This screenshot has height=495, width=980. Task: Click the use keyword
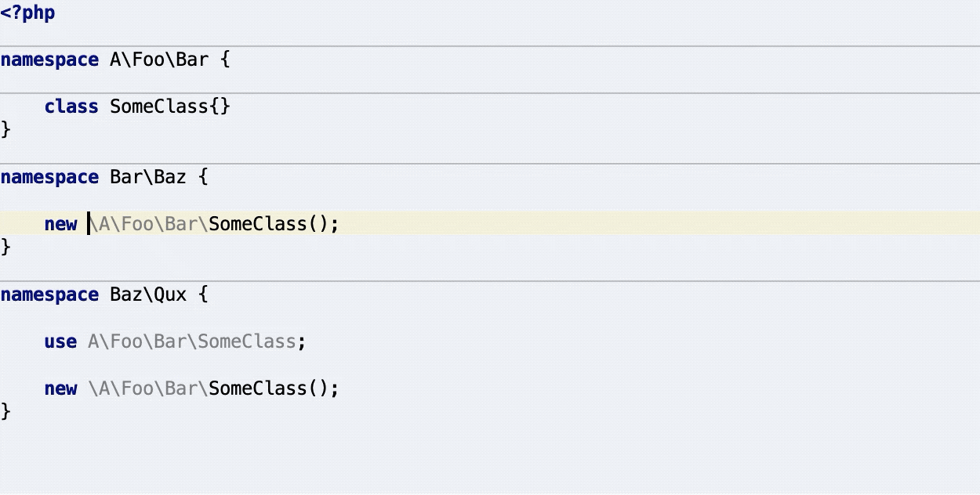60,342
